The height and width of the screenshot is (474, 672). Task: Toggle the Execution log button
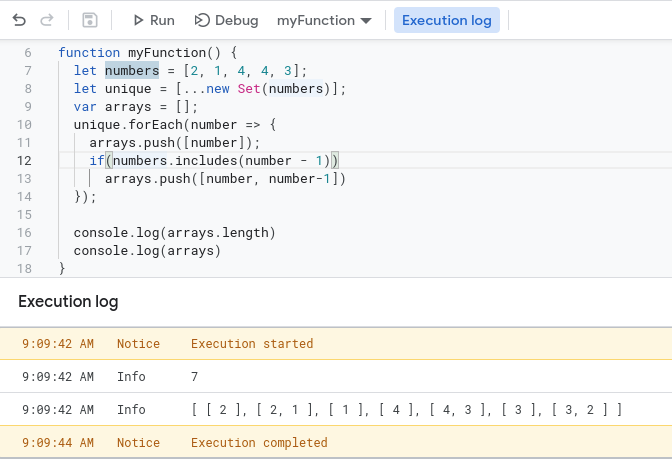tap(447, 20)
